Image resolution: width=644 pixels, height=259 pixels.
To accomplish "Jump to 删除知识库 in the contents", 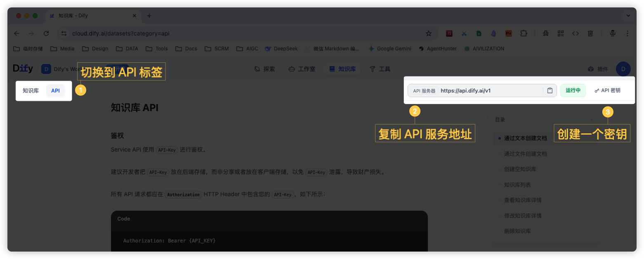I will pyautogui.click(x=517, y=231).
